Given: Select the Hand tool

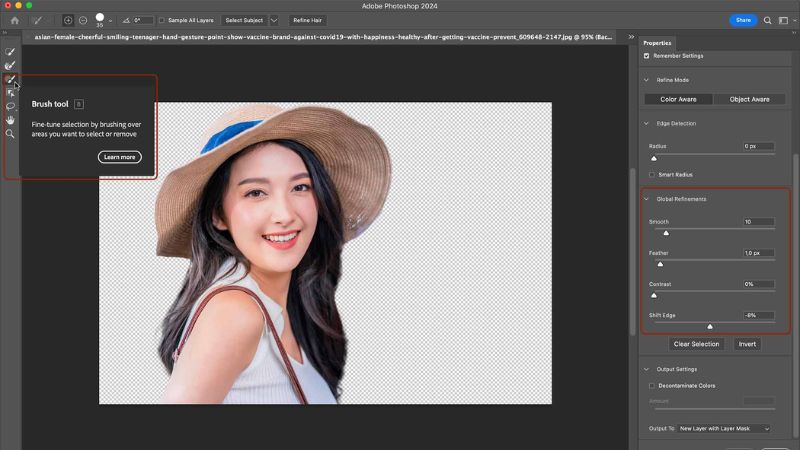Looking at the screenshot, I should 10,120.
